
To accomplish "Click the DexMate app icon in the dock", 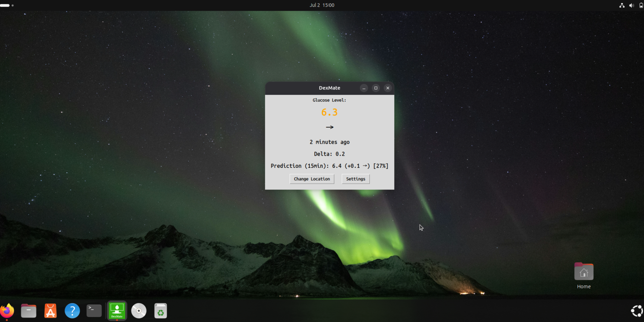I will tap(116, 311).
